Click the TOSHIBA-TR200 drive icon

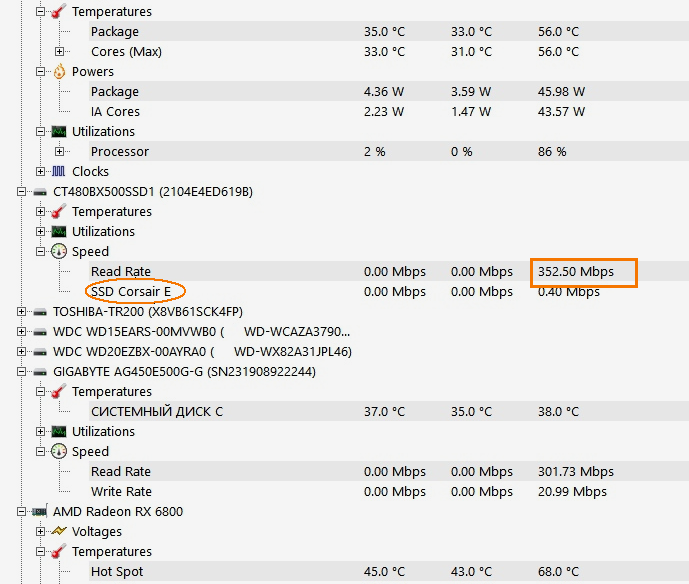[x=40, y=312]
